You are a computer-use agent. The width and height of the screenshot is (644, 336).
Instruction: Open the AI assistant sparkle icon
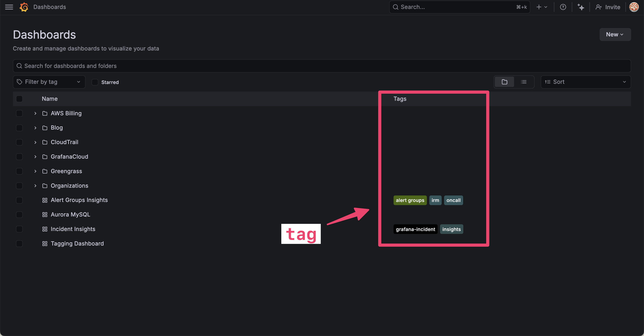click(580, 7)
